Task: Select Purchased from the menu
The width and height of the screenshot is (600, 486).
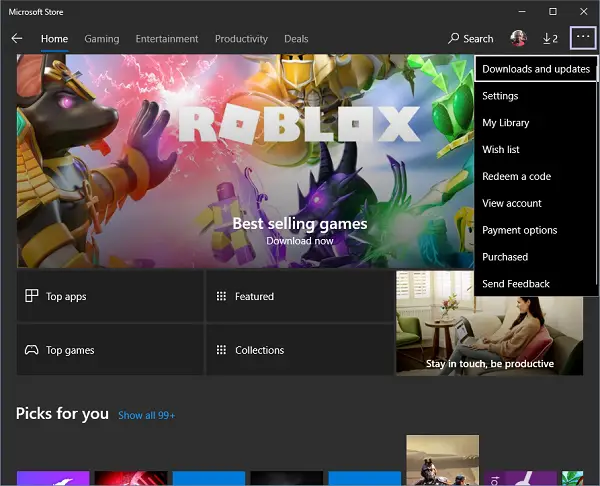Action: [536, 257]
